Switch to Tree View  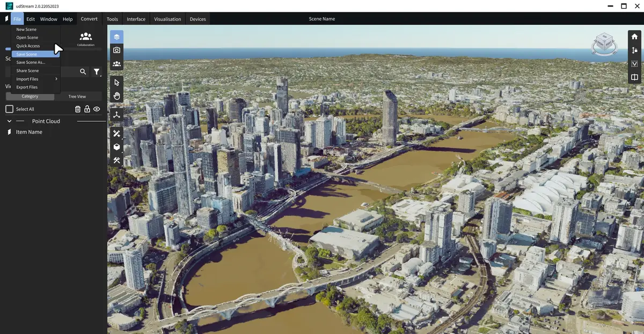click(x=77, y=97)
